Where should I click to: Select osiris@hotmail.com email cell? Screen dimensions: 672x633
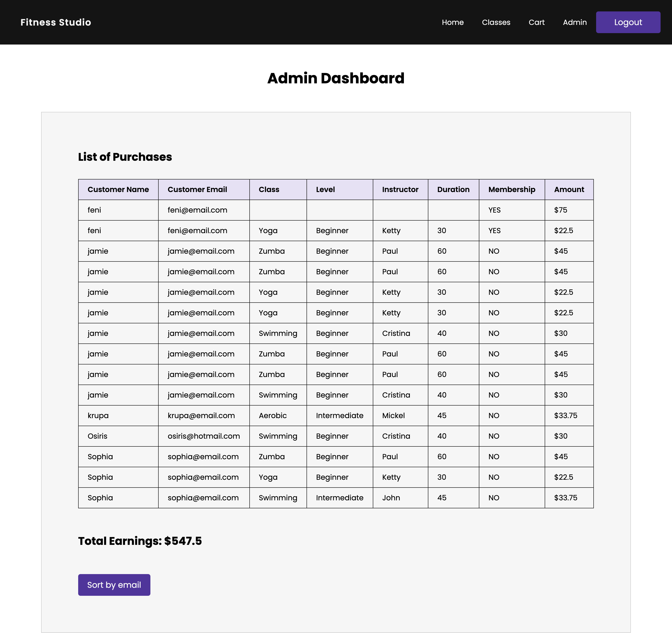click(203, 436)
